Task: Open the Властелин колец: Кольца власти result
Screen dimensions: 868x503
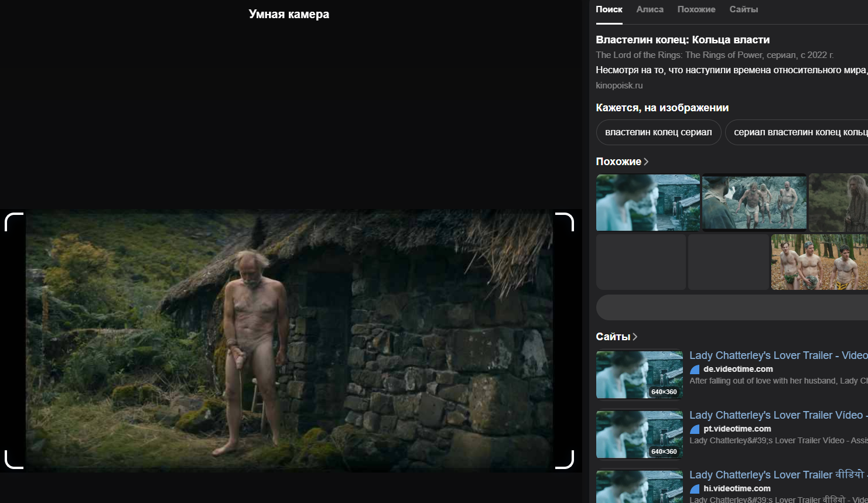Action: (682, 40)
